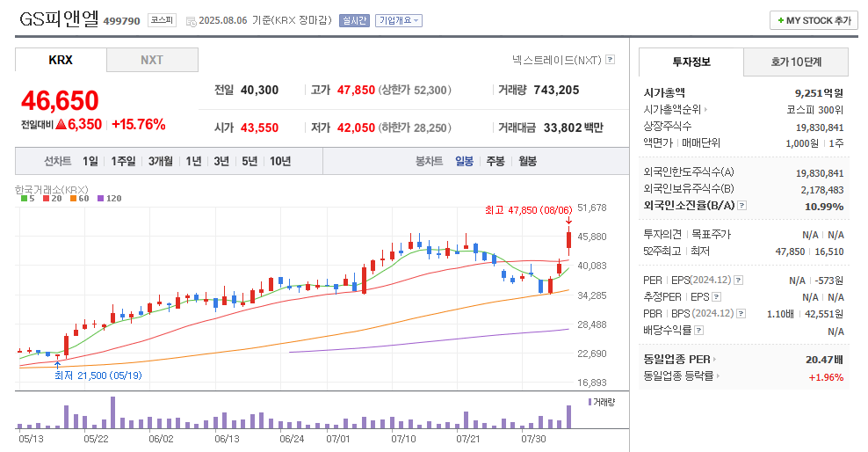868x452 pixels.
Task: Click the help icon next to 배당수익률
Action: click(699, 330)
